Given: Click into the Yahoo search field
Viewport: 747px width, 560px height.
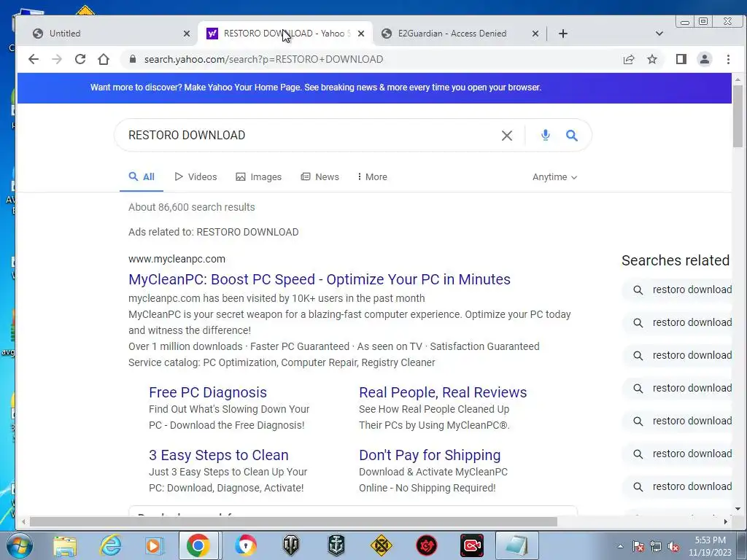Looking at the screenshot, I should point(309,135).
